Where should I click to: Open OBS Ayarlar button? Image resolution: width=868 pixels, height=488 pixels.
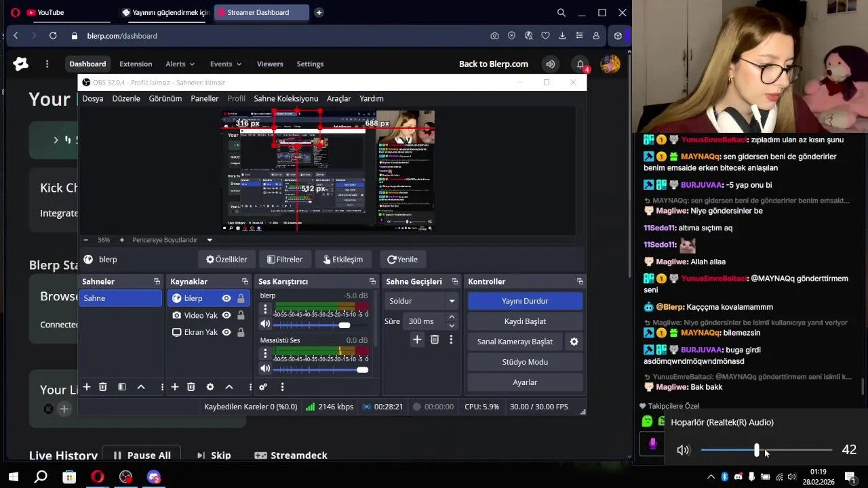pyautogui.click(x=525, y=382)
